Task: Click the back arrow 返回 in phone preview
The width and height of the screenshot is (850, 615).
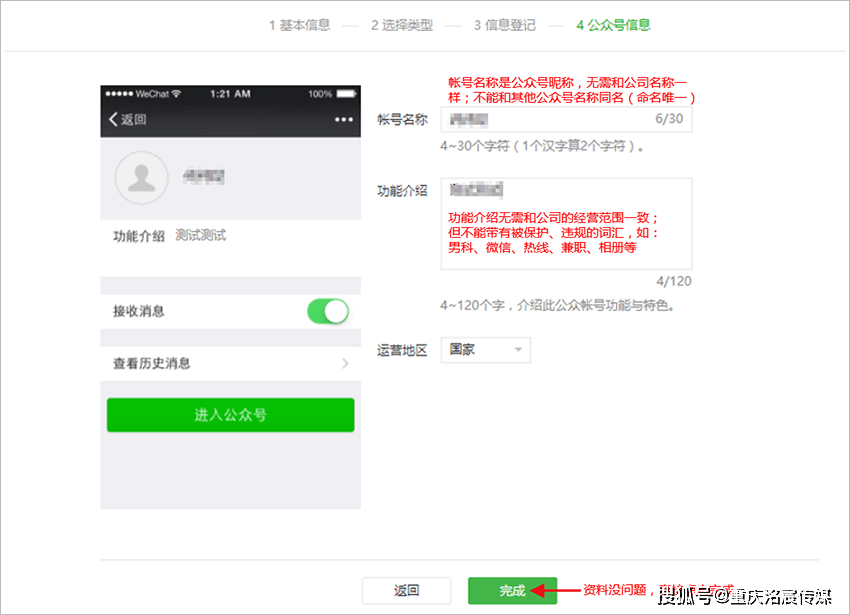Action: click(x=128, y=119)
